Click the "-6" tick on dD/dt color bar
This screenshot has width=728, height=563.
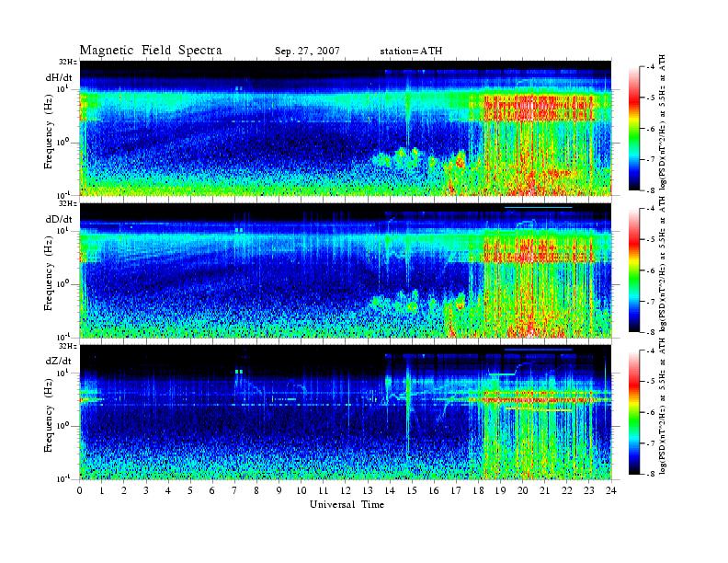649,270
